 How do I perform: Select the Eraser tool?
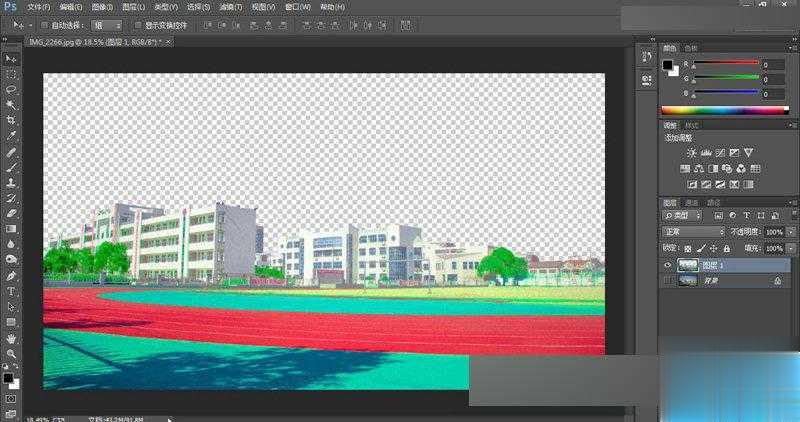11,213
